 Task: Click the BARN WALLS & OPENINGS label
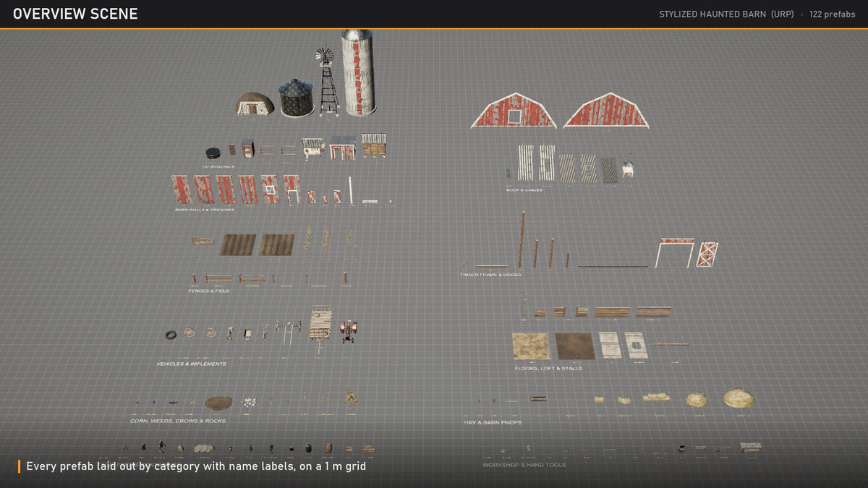[x=205, y=210]
